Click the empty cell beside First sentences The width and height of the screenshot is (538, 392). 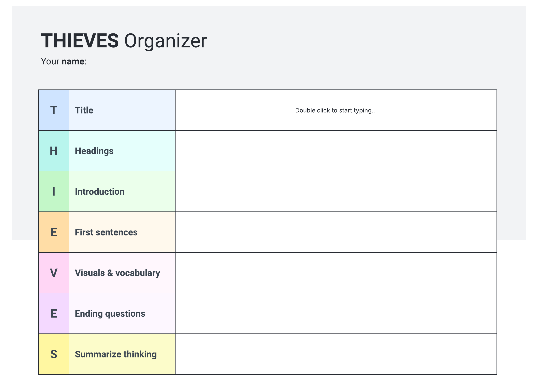point(336,232)
